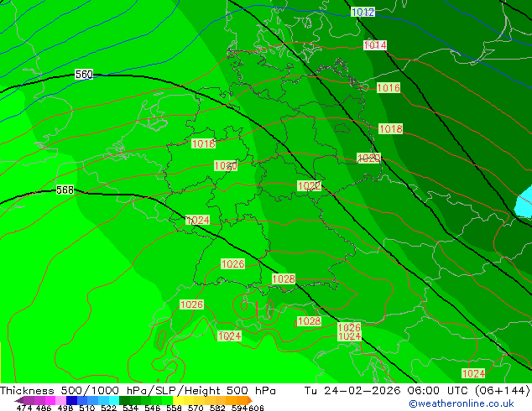Click the 1022 isobar label
Viewport: 532px width, 411px height.
309,186
